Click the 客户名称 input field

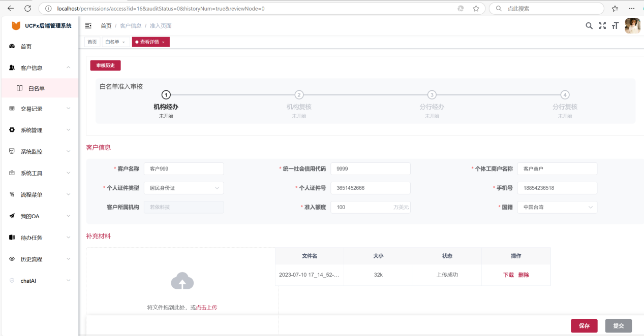(x=183, y=169)
